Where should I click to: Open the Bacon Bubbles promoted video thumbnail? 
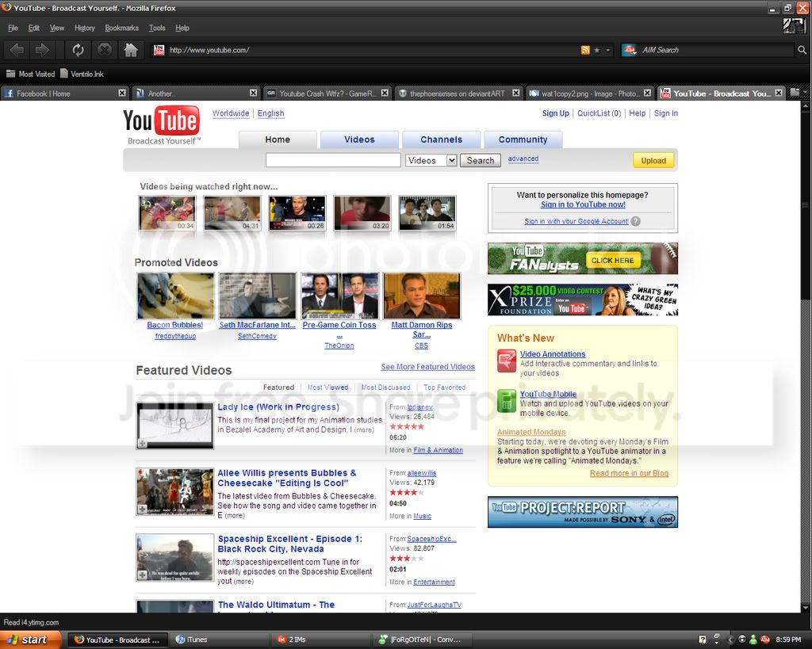click(175, 296)
